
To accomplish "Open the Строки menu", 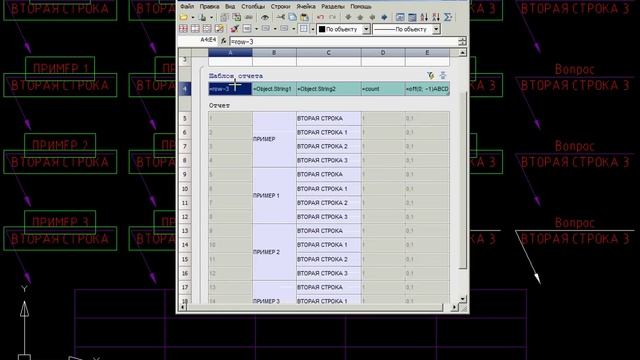I will (280, 7).
